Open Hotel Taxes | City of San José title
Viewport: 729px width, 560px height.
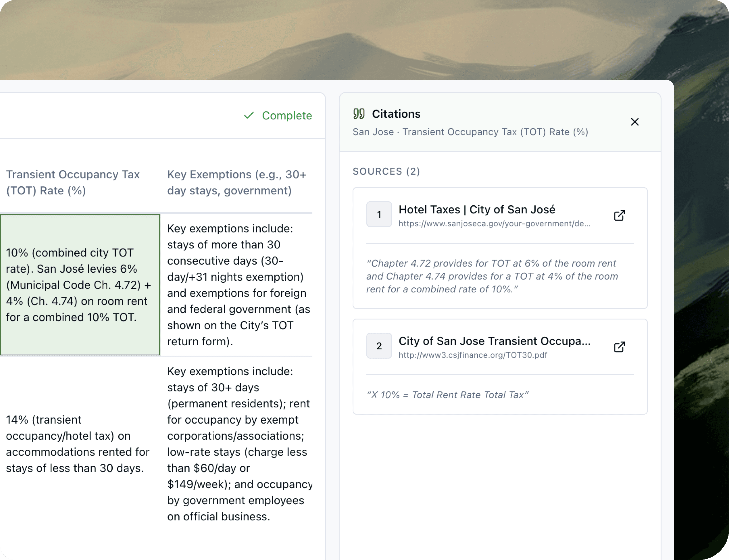pos(476,209)
